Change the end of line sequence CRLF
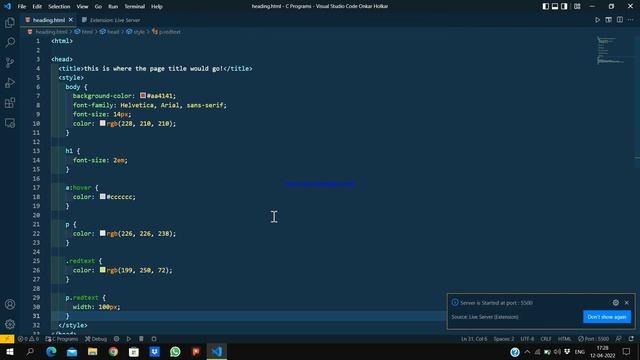Image resolution: width=640 pixels, height=360 pixels. tap(546, 339)
